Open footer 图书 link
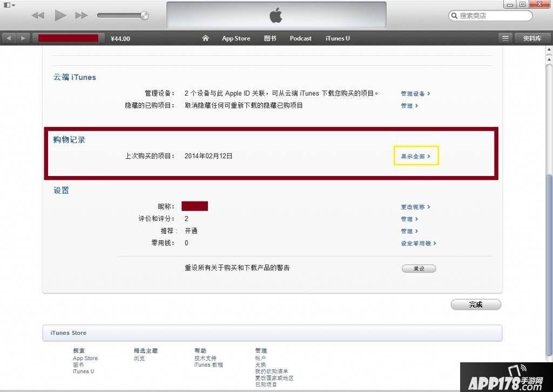 (x=78, y=365)
